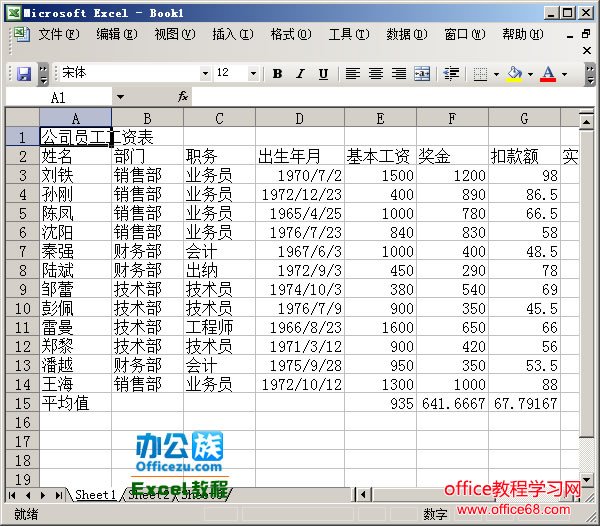Click Merge and Center icon
The height and width of the screenshot is (526, 600).
pos(422,73)
